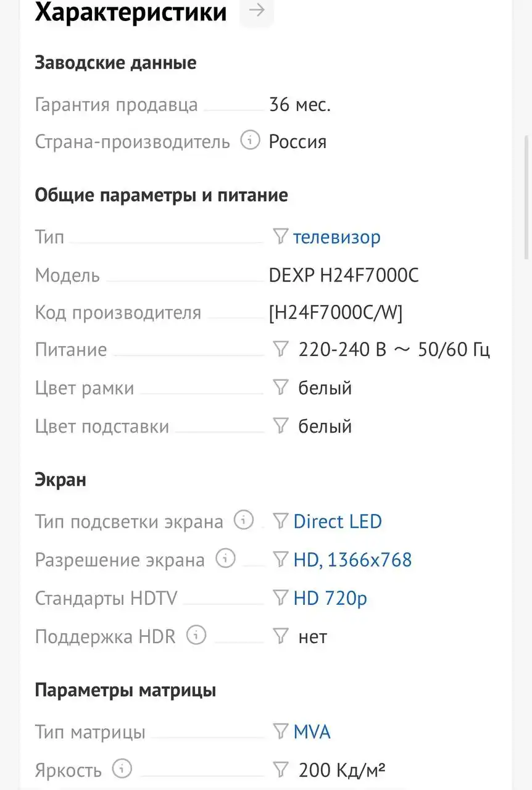Click filter funnel next to Тип
Viewport: 532px width, 790px height.
280,236
